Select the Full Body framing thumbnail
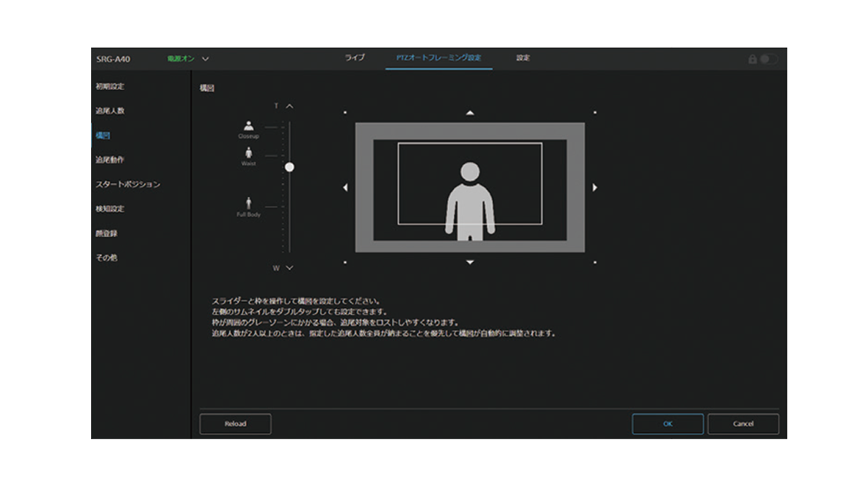868x486 pixels. pos(248,205)
